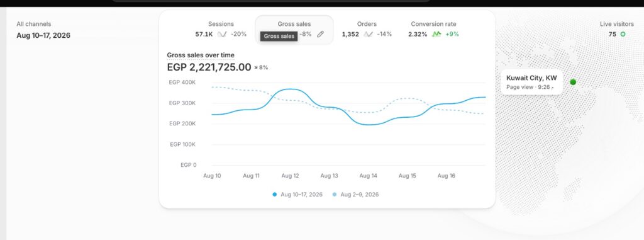Viewport: 644px width, 240px height.
Task: Click the Aug 14 x-axis label
Action: (368, 176)
